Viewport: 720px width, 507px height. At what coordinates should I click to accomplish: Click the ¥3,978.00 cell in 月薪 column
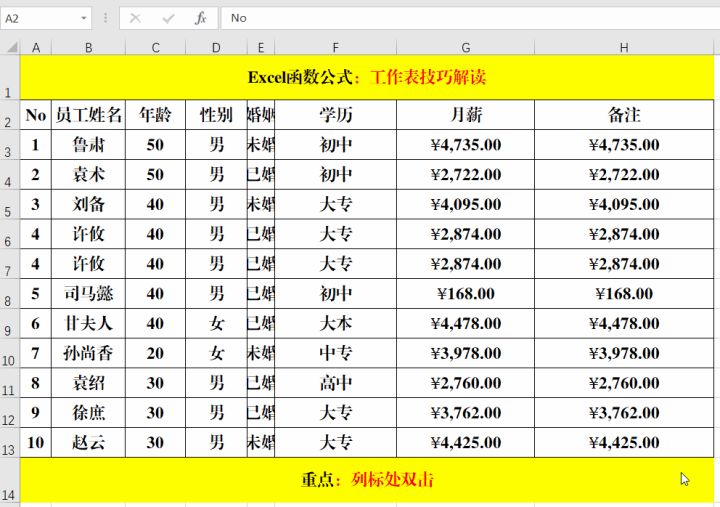click(466, 354)
